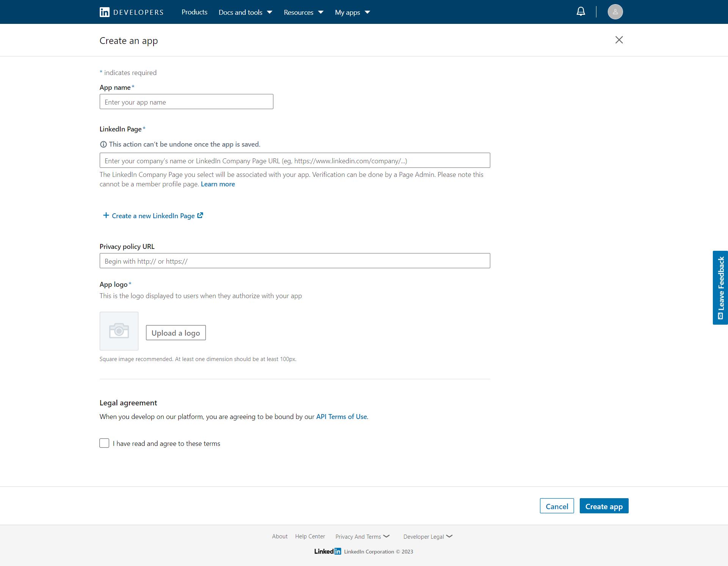Viewport: 728px width, 566px height.
Task: Expand Developer Legal in the footer
Action: 428,536
